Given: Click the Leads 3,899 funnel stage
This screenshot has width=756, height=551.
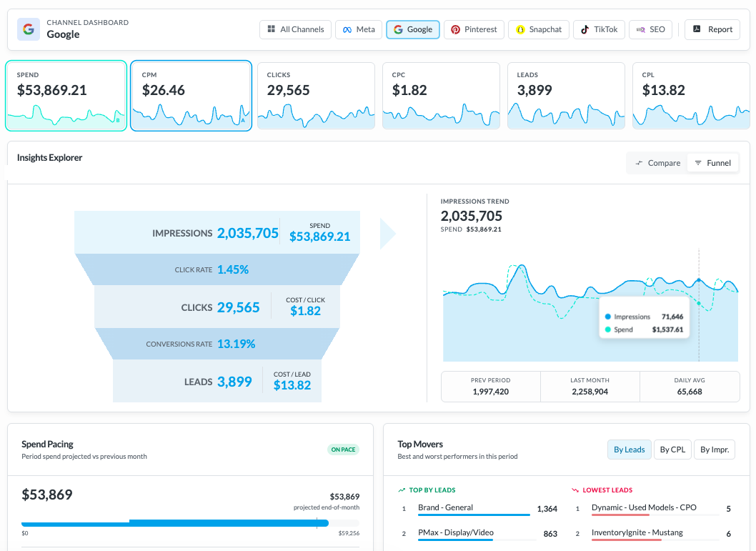Looking at the screenshot, I should click(217, 381).
